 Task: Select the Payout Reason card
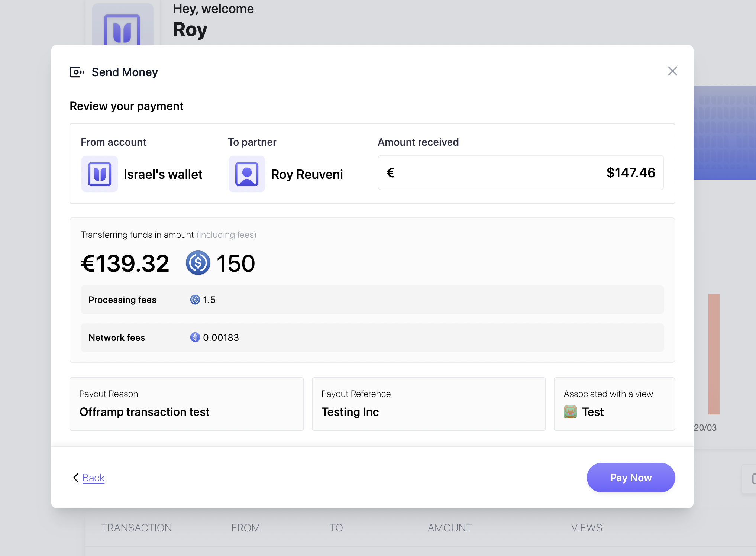187,404
